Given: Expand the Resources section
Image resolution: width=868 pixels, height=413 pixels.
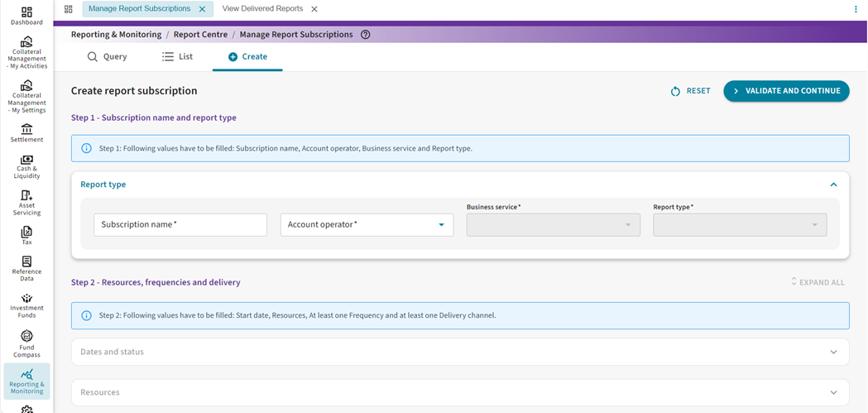Looking at the screenshot, I should point(833,392).
